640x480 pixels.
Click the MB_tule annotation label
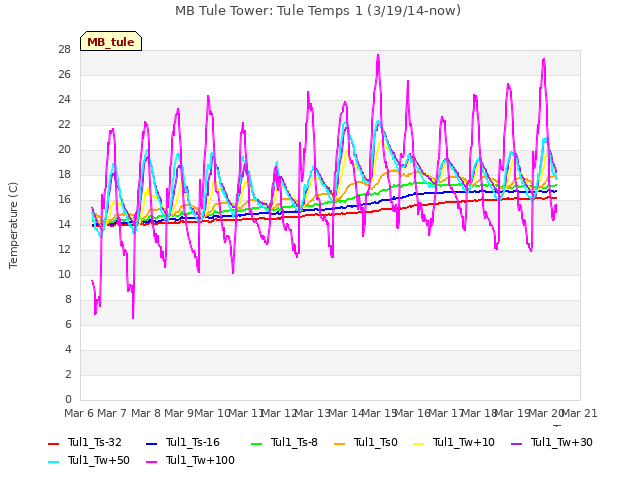(x=111, y=41)
